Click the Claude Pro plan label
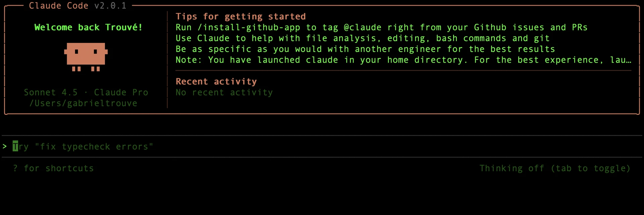 click(x=121, y=92)
